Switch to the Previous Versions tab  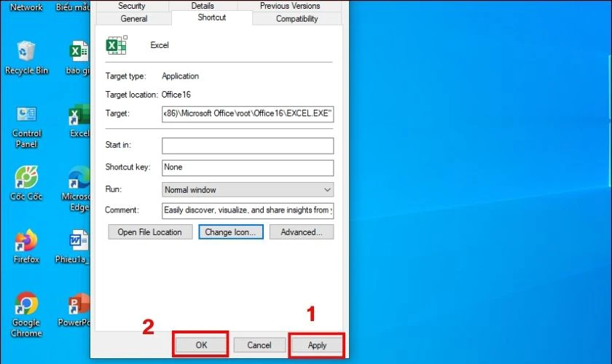coord(290,6)
